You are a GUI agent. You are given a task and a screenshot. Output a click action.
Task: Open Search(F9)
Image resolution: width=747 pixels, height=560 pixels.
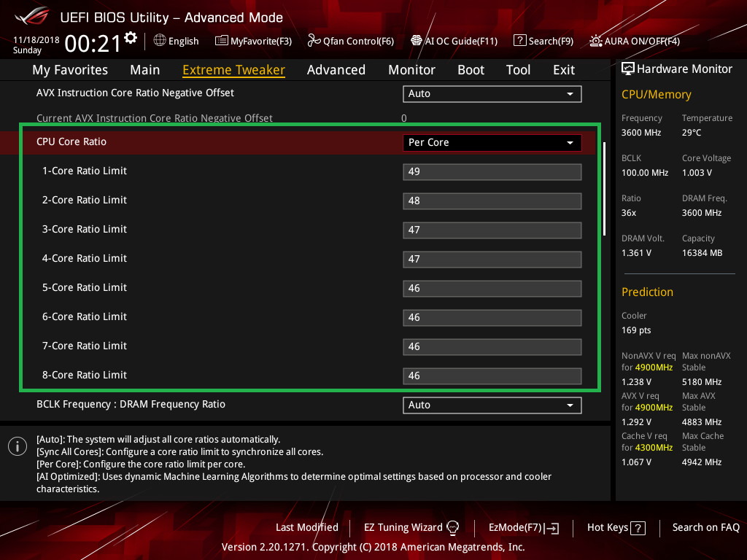[x=543, y=41]
